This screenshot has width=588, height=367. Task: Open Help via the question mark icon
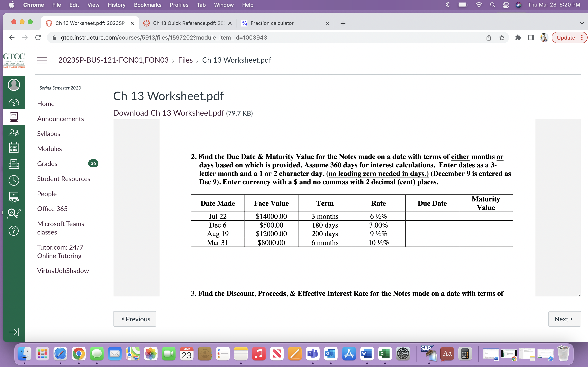click(14, 231)
